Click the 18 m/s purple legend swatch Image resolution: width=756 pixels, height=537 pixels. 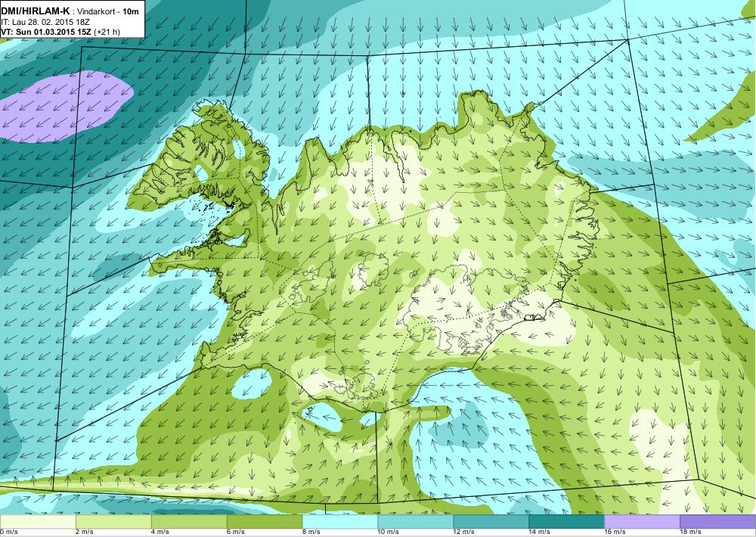(718, 522)
